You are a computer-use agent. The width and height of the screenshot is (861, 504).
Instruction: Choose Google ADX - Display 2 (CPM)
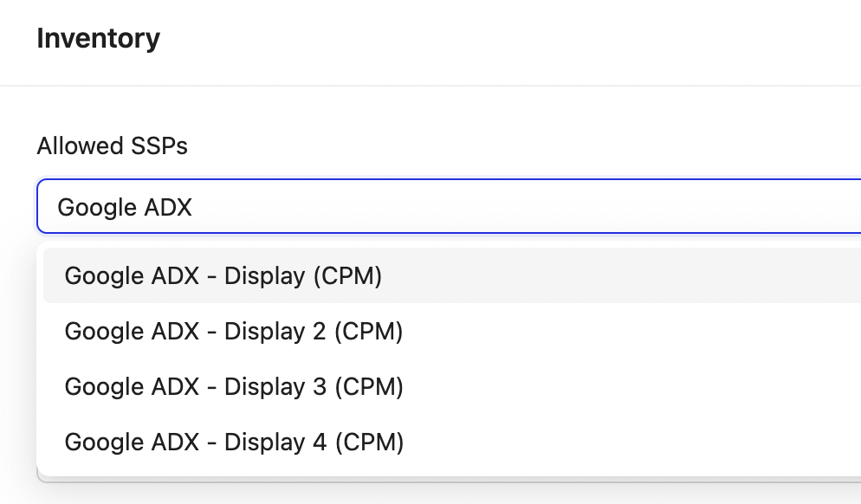coord(234,331)
